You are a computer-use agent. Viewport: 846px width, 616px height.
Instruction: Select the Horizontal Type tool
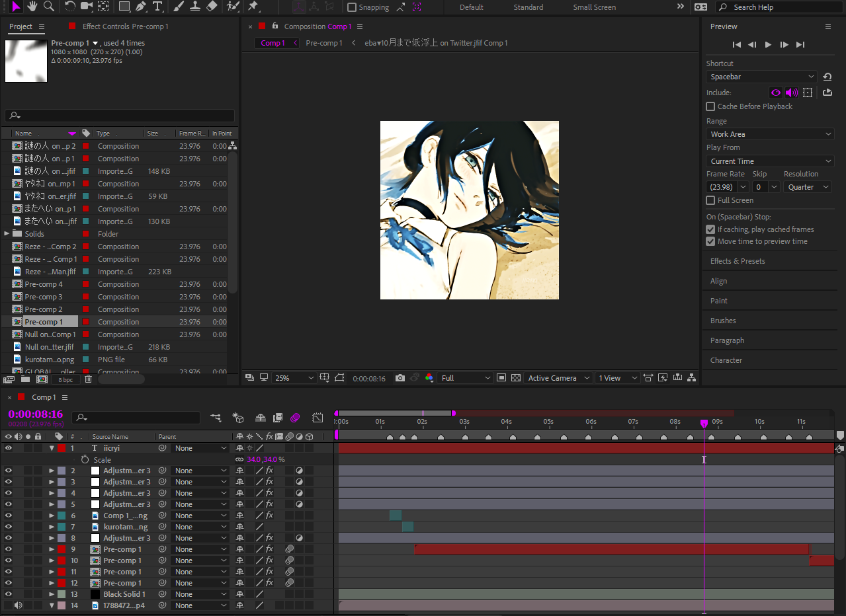click(157, 7)
